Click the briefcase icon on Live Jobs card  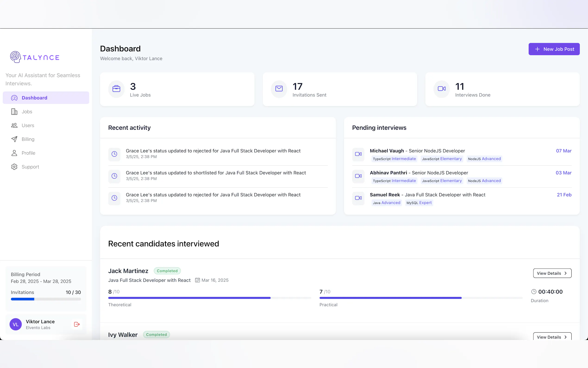[x=116, y=89]
